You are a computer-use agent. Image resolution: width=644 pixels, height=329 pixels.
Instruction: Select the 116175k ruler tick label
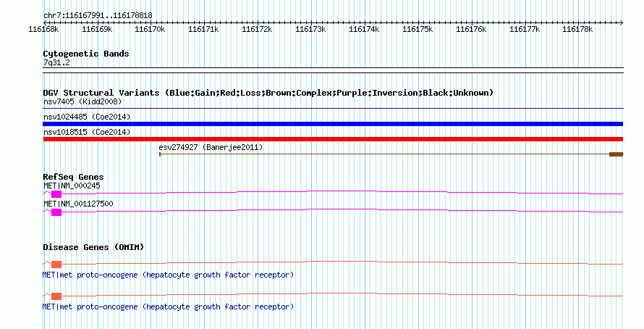pyautogui.click(x=418, y=29)
